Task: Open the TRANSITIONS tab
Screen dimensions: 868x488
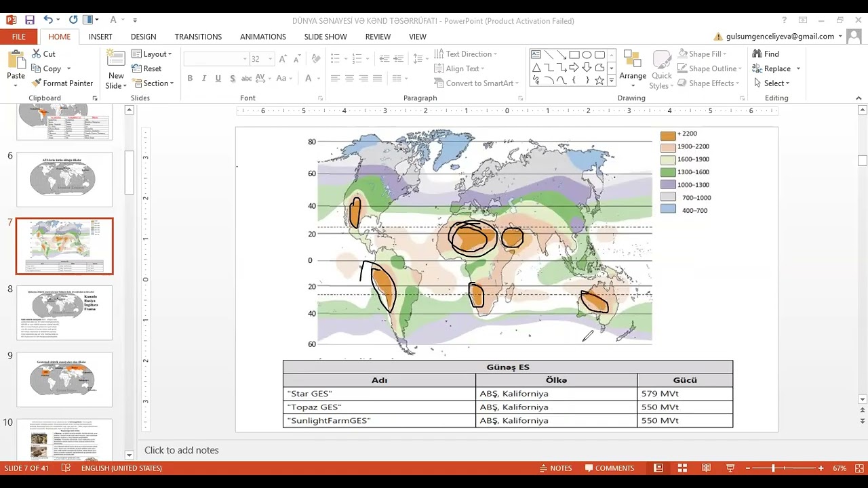Action: tap(198, 37)
